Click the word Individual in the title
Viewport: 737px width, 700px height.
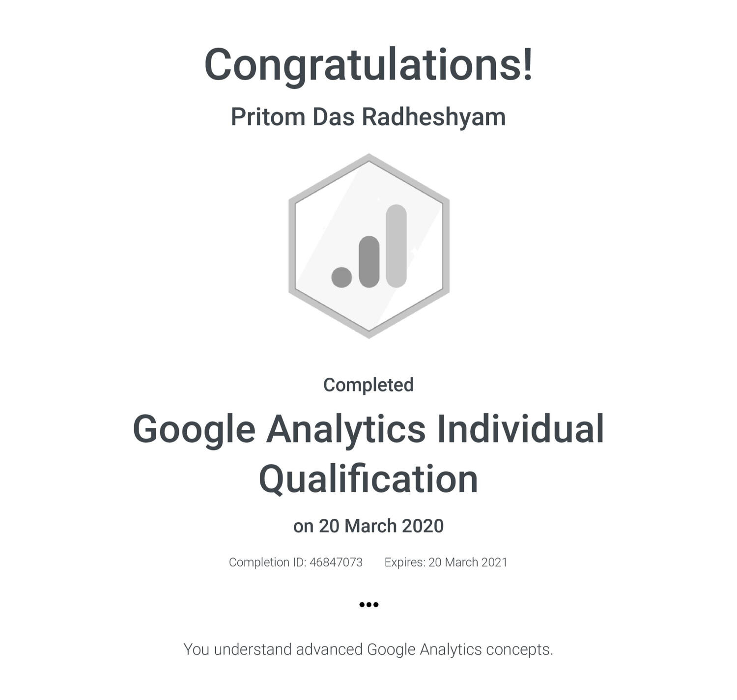click(x=520, y=429)
